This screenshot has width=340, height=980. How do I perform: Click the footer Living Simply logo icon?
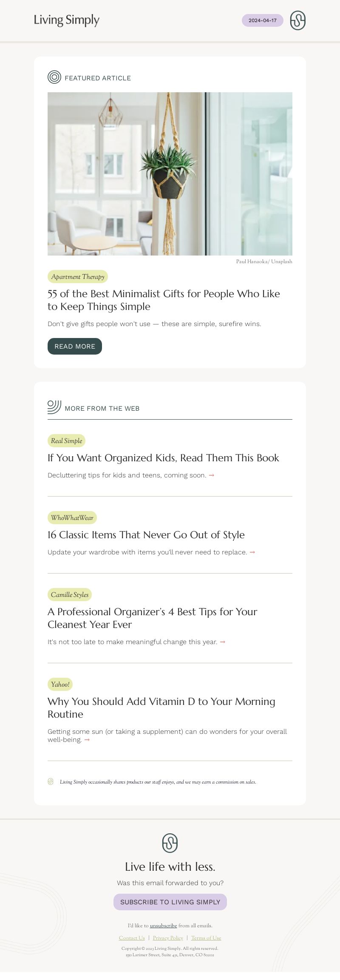tap(170, 843)
